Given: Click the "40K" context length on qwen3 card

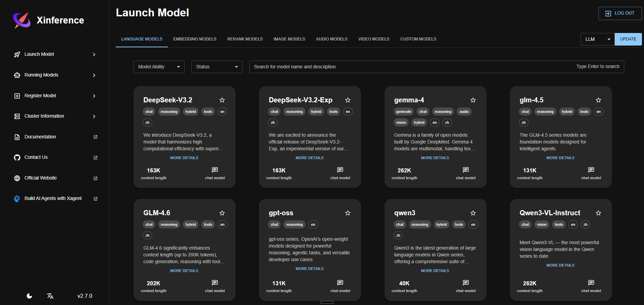Looking at the screenshot, I should point(404,283).
